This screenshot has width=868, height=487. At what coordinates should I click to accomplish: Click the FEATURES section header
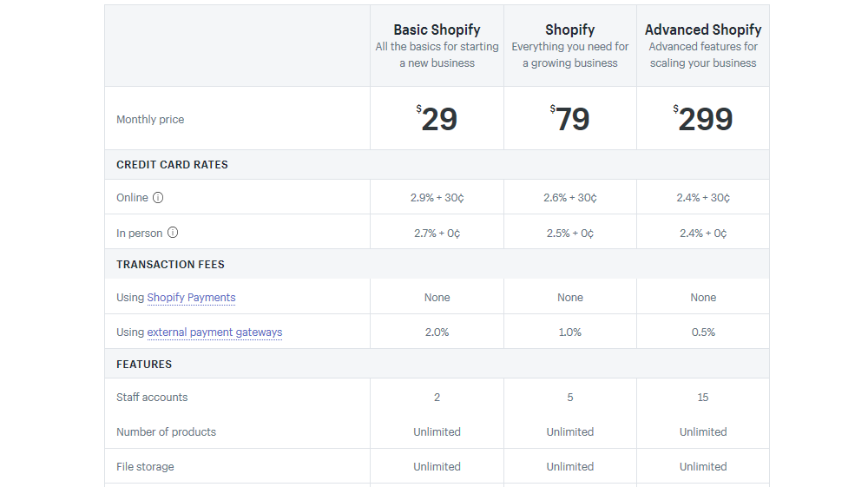tap(144, 364)
